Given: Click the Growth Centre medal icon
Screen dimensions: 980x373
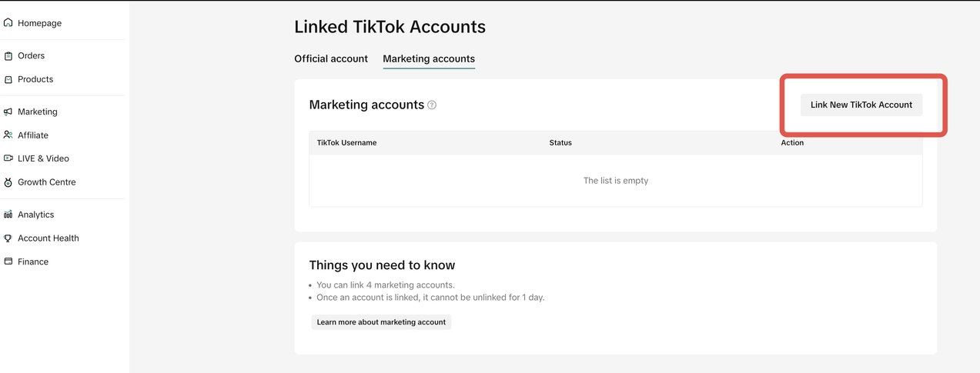Looking at the screenshot, I should (x=8, y=182).
